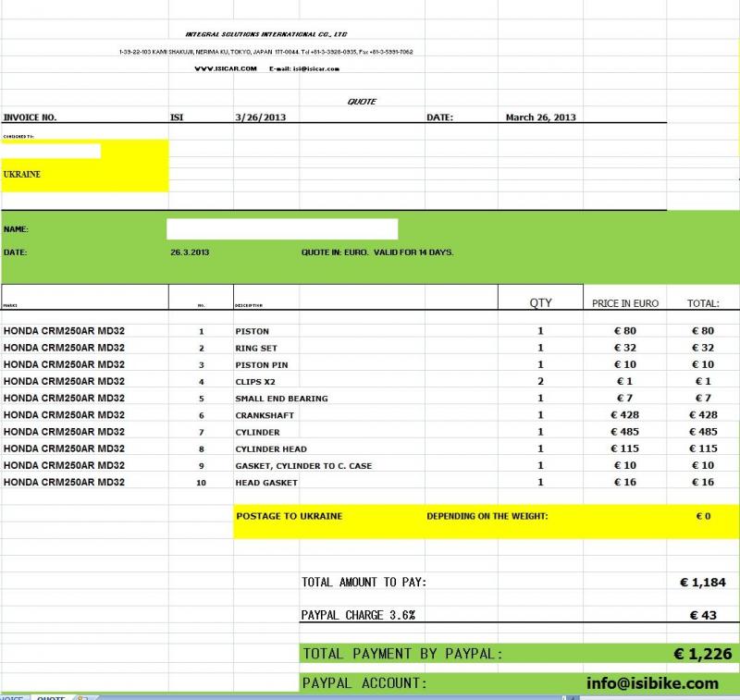
Task: Click the INVOICE NO. label
Action: 30,117
